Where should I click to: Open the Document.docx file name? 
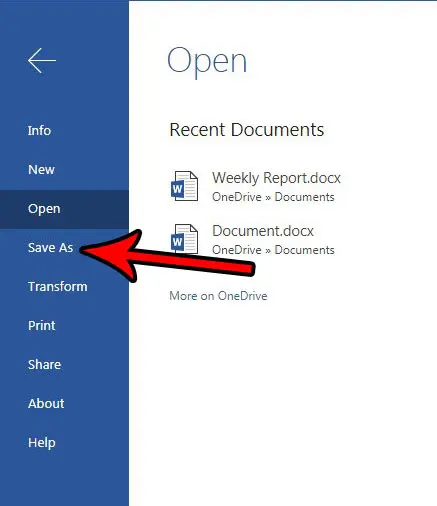coord(263,231)
